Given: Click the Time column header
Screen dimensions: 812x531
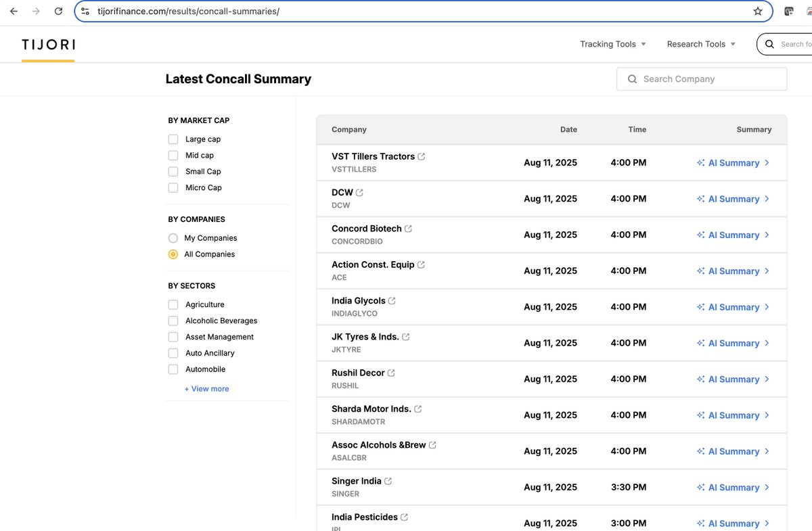Looking at the screenshot, I should (637, 129).
